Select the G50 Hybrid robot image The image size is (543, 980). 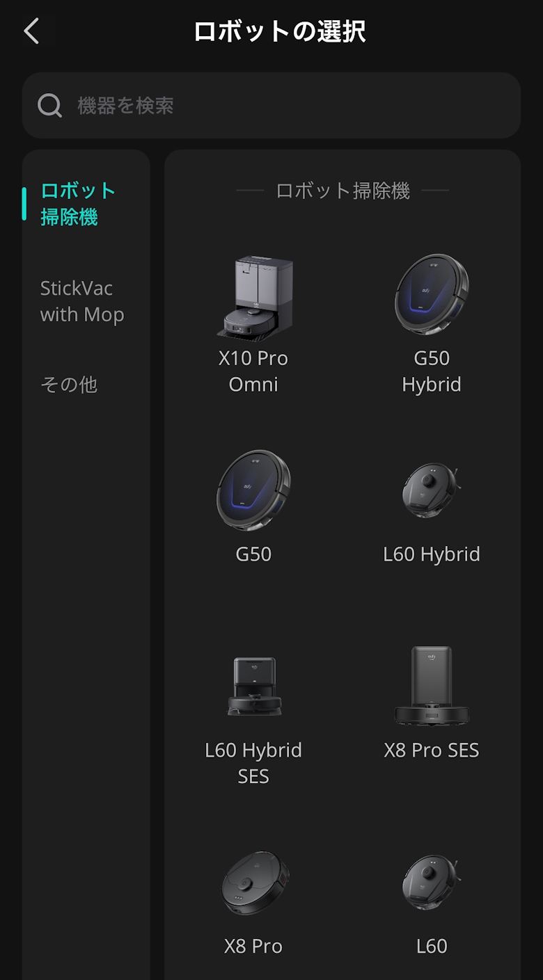[432, 294]
